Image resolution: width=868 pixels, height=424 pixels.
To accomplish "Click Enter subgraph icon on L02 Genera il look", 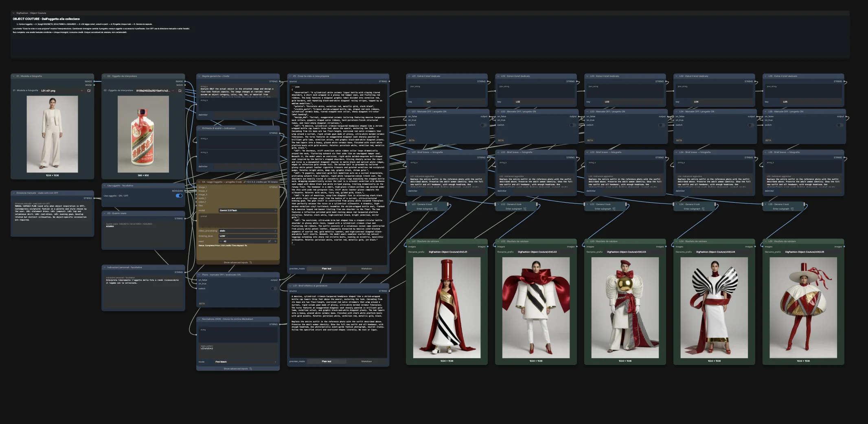I will pyautogui.click(x=525, y=209).
